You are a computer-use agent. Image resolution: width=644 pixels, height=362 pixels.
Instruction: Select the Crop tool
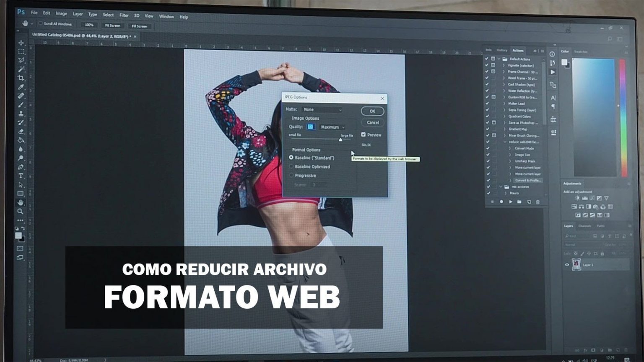pos(21,78)
